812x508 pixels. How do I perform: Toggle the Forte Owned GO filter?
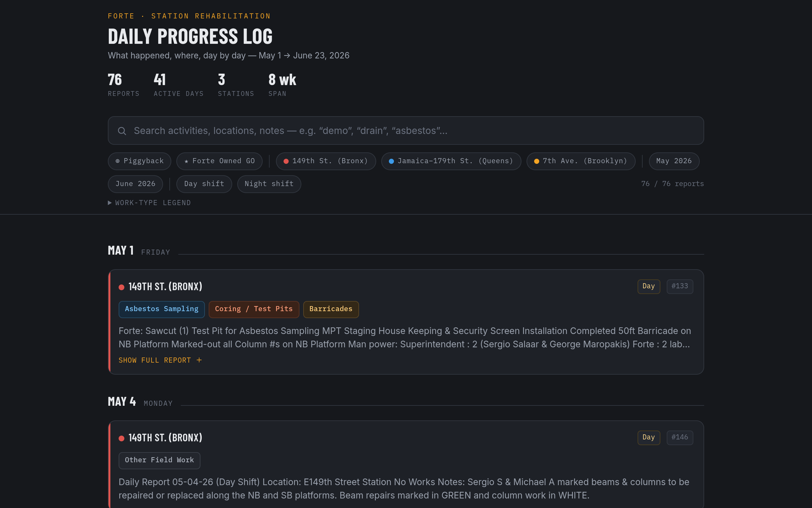point(219,161)
